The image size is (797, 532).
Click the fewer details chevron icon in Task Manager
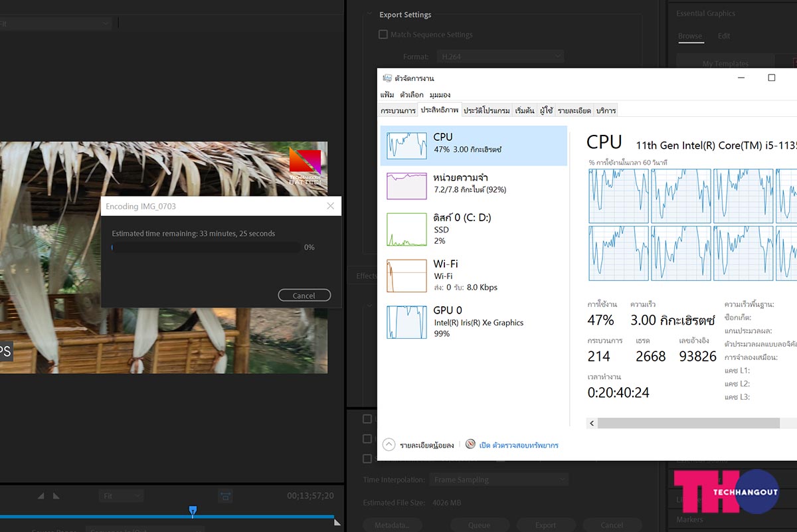click(389, 444)
